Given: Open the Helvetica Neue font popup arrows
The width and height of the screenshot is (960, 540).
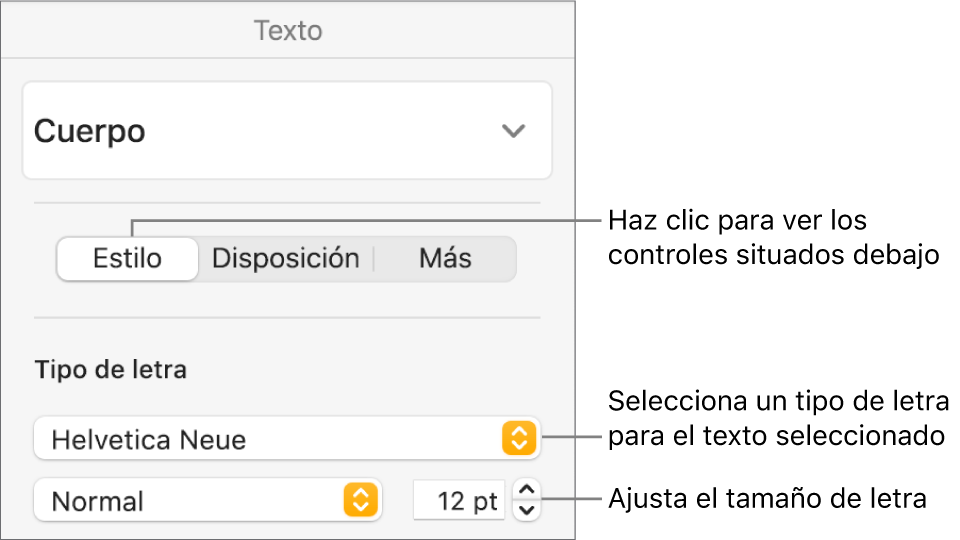Looking at the screenshot, I should click(x=519, y=439).
